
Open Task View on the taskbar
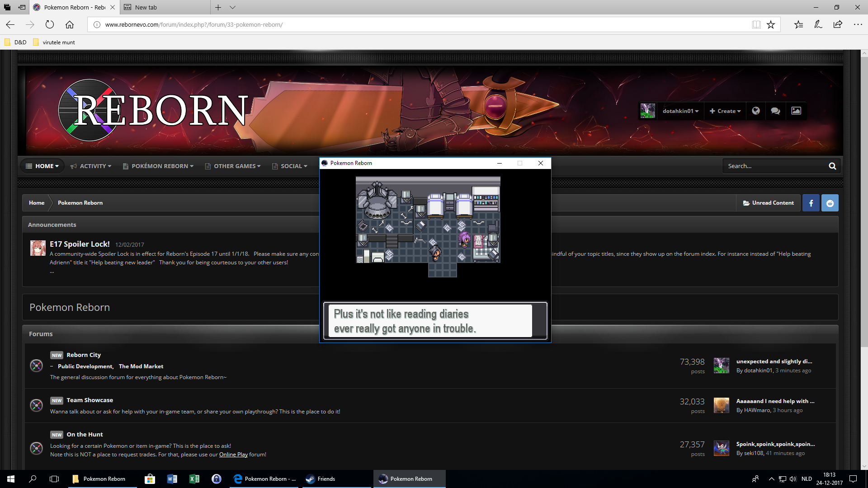54,479
